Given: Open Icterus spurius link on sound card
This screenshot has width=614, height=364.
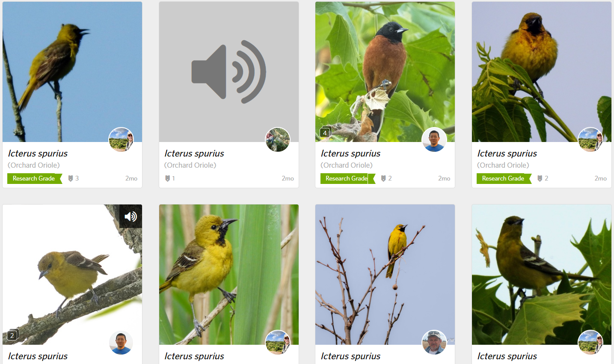Looking at the screenshot, I should click(194, 154).
